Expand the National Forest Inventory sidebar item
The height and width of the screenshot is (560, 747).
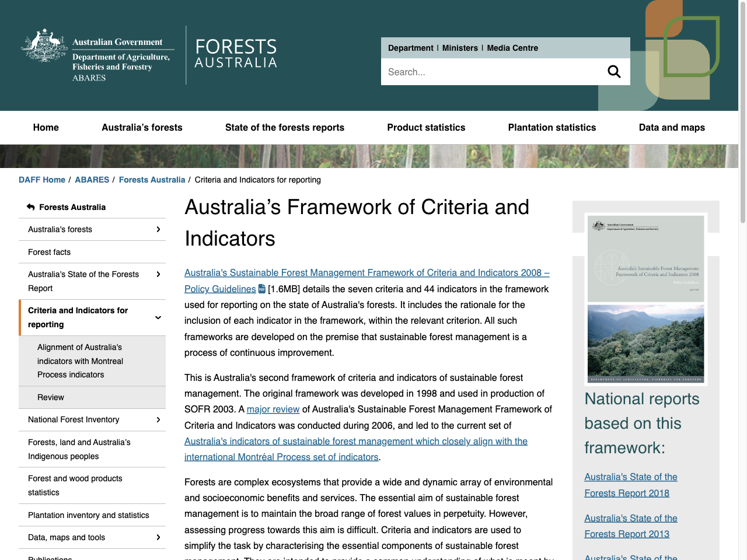point(158,419)
